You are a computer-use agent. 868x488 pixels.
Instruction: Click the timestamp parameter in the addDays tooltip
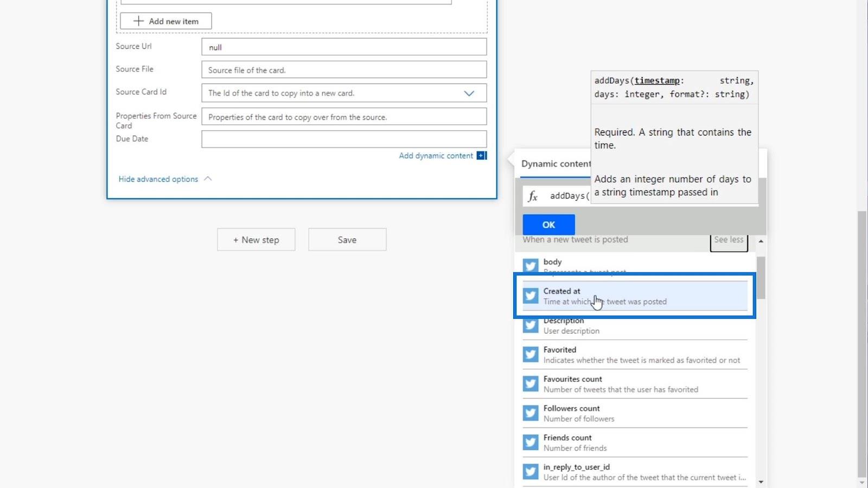click(657, 80)
